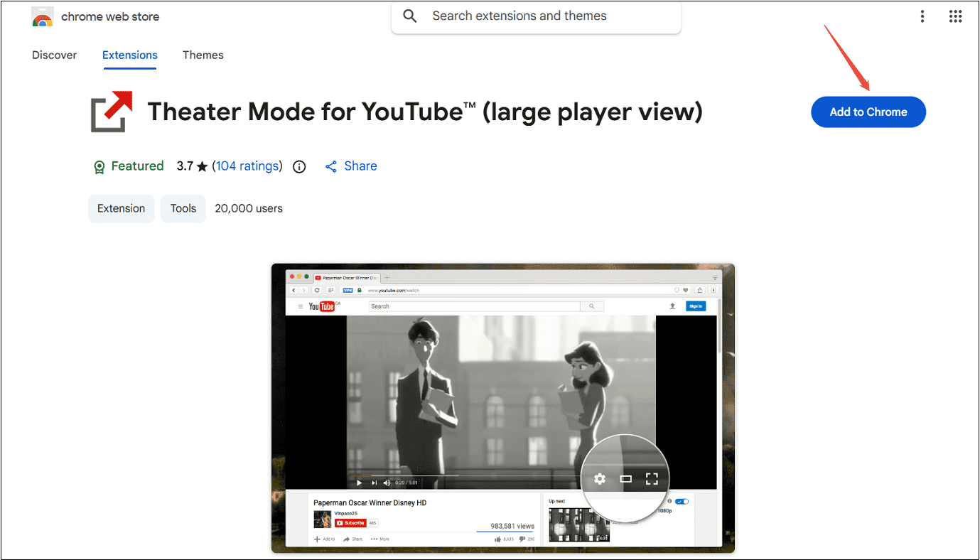Open the Google Apps launcher grid
This screenshot has width=980, height=560.
(x=955, y=16)
